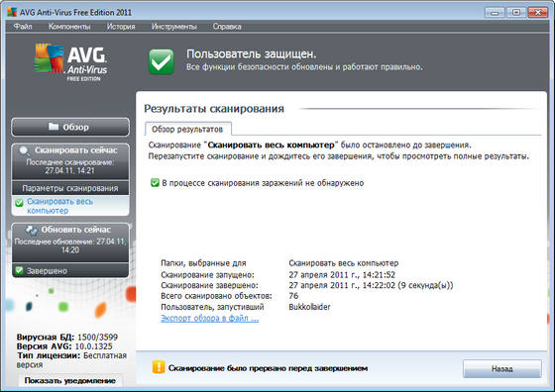Click the magnifier icon on Сканировать сейчас
555x392 pixels.
(25, 150)
